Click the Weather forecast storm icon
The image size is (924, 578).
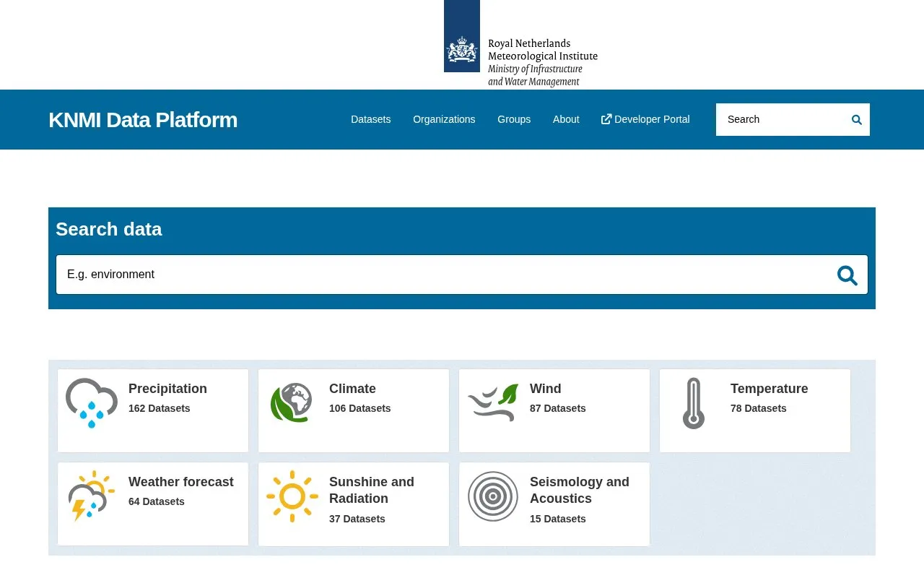click(x=92, y=496)
